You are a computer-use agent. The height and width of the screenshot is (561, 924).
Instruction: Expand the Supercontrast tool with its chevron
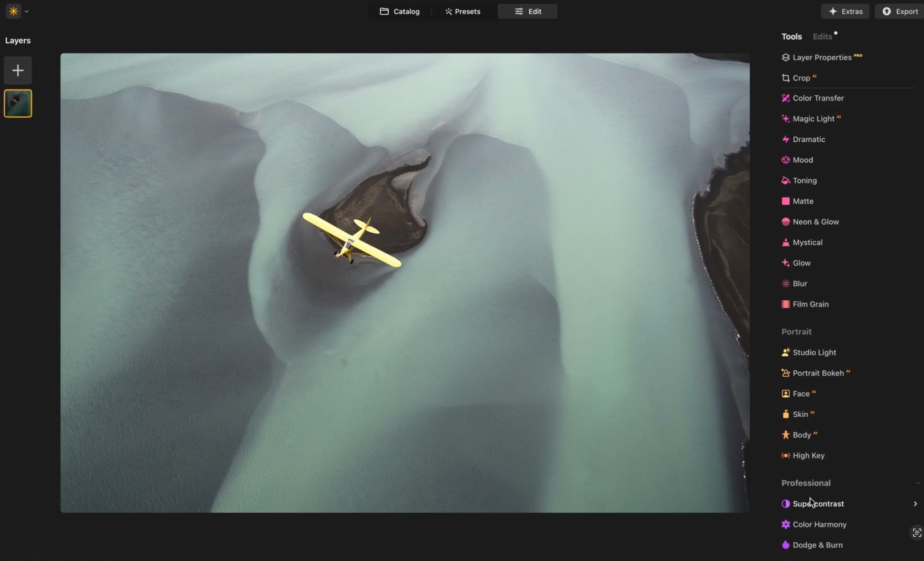pyautogui.click(x=915, y=504)
